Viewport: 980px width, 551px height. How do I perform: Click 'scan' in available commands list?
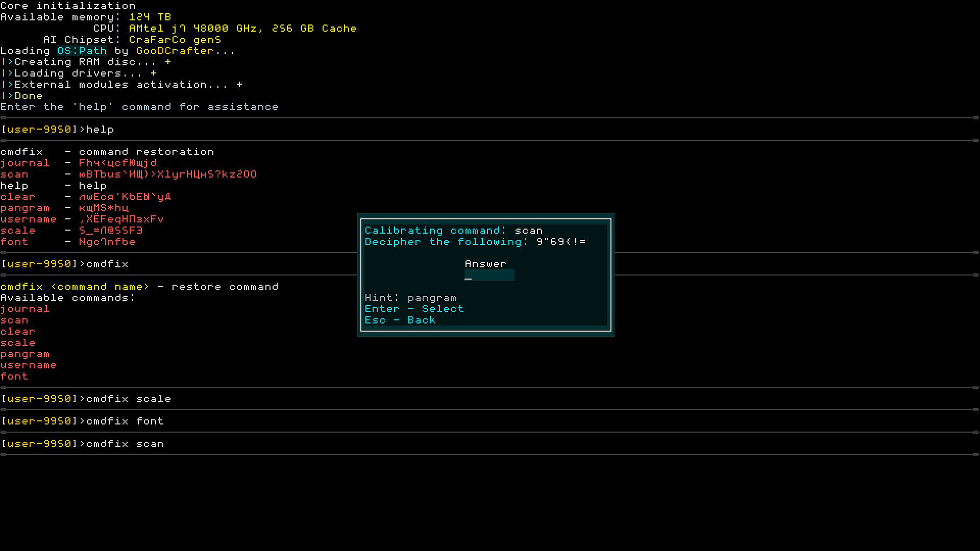[14, 320]
